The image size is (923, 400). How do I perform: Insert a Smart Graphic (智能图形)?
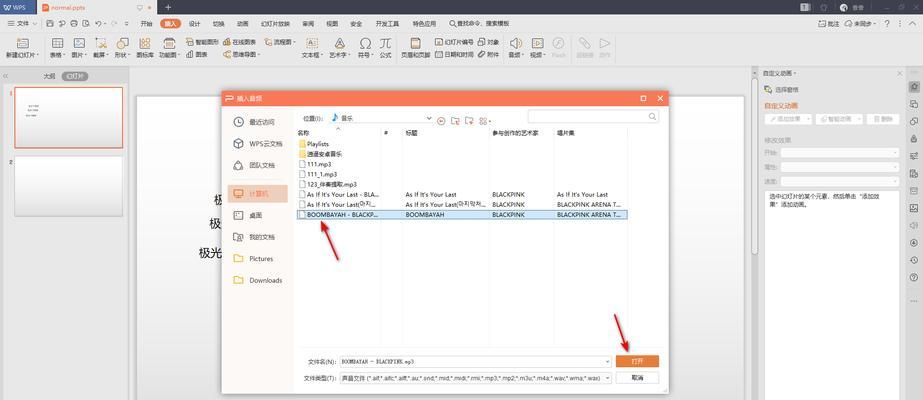202,42
